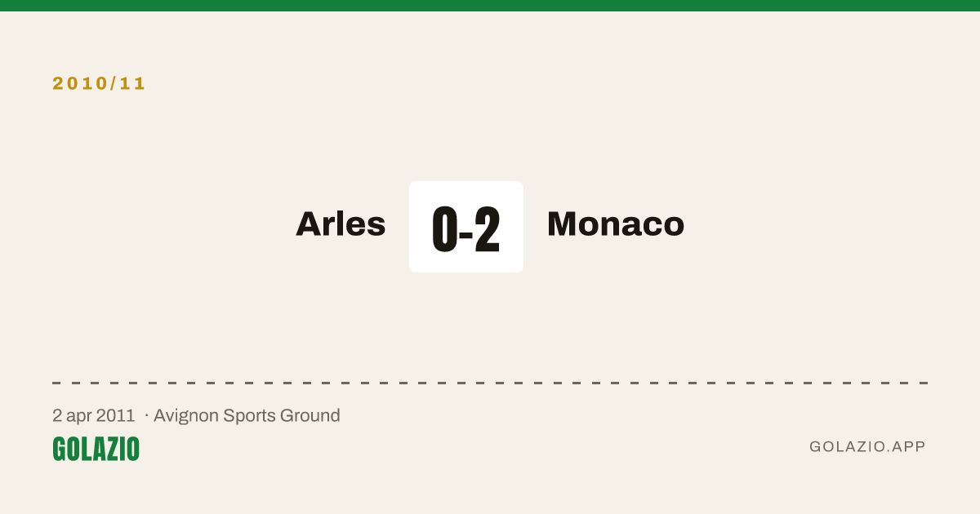The image size is (980, 514).
Task: Click the Monaco team name
Action: (616, 224)
